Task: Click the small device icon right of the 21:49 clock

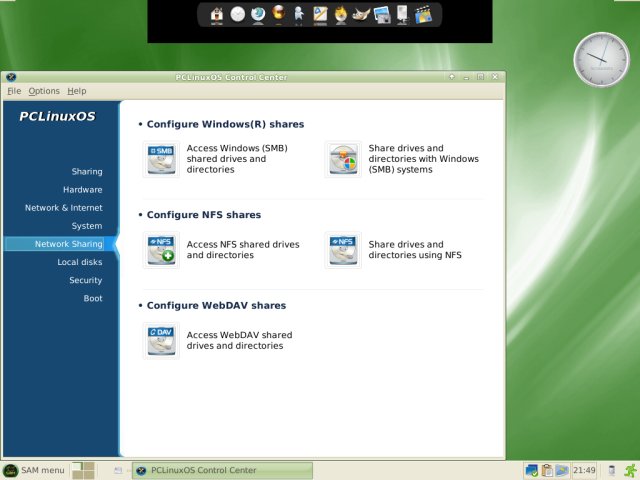Action: (611, 471)
